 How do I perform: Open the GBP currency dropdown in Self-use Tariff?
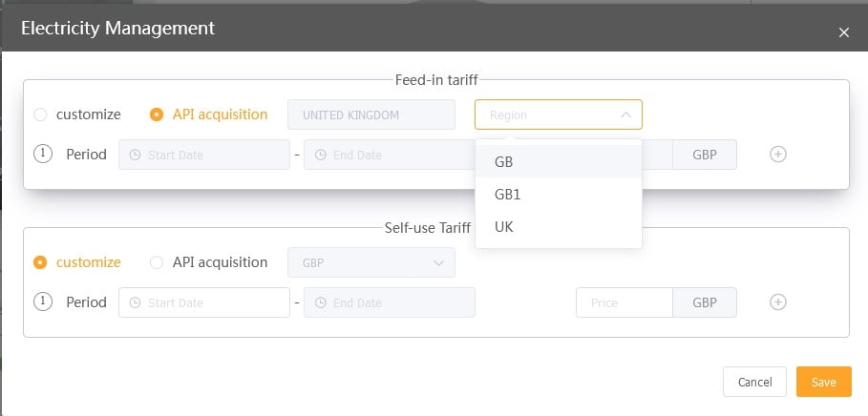coord(371,262)
